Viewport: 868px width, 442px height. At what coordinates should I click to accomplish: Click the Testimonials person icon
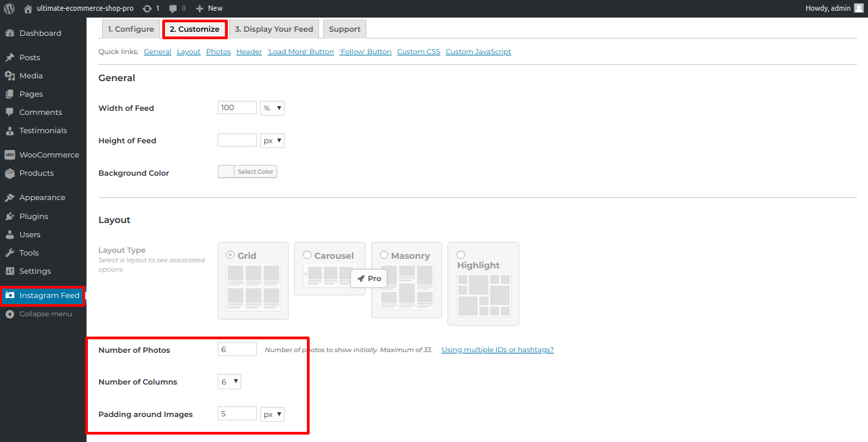(x=9, y=130)
